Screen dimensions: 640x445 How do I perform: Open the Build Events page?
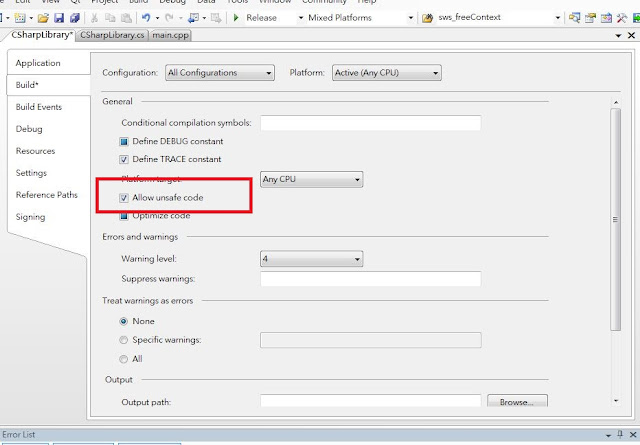coord(39,107)
